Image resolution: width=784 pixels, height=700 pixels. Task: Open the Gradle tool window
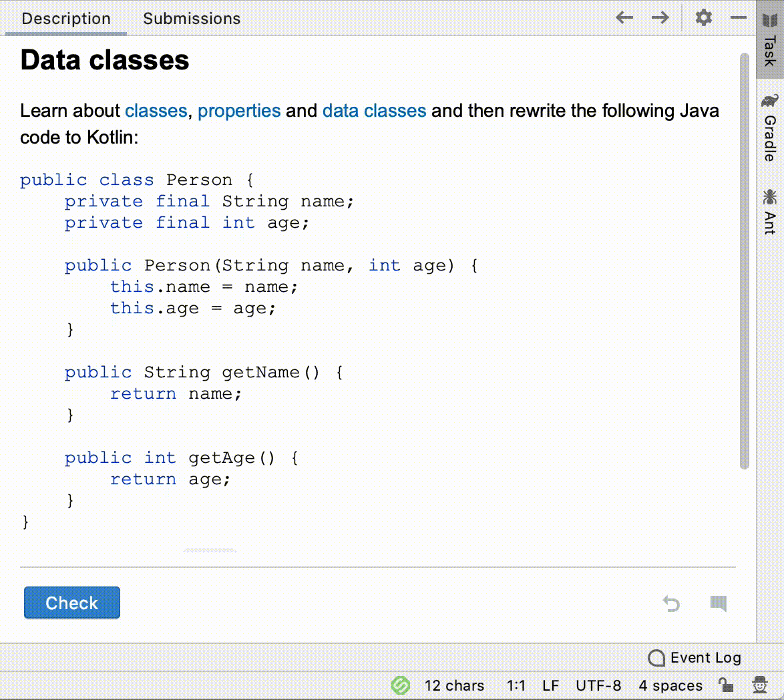[770, 128]
